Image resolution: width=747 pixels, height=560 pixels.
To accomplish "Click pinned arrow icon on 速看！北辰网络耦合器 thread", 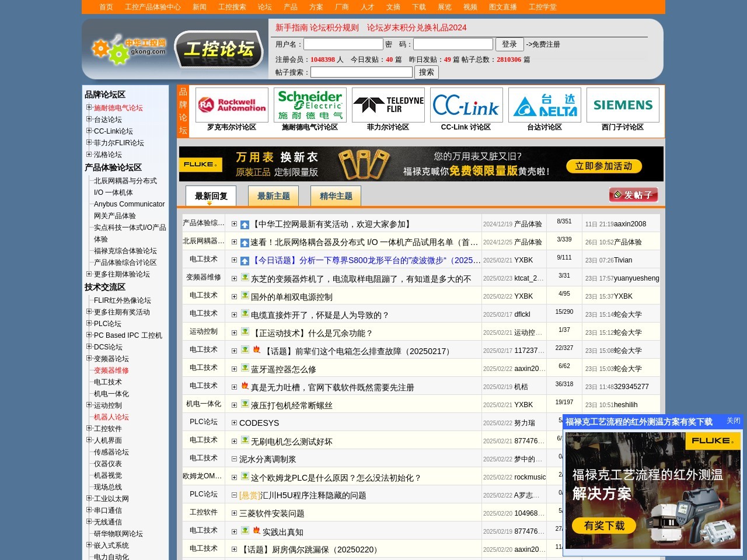I will coord(245,243).
